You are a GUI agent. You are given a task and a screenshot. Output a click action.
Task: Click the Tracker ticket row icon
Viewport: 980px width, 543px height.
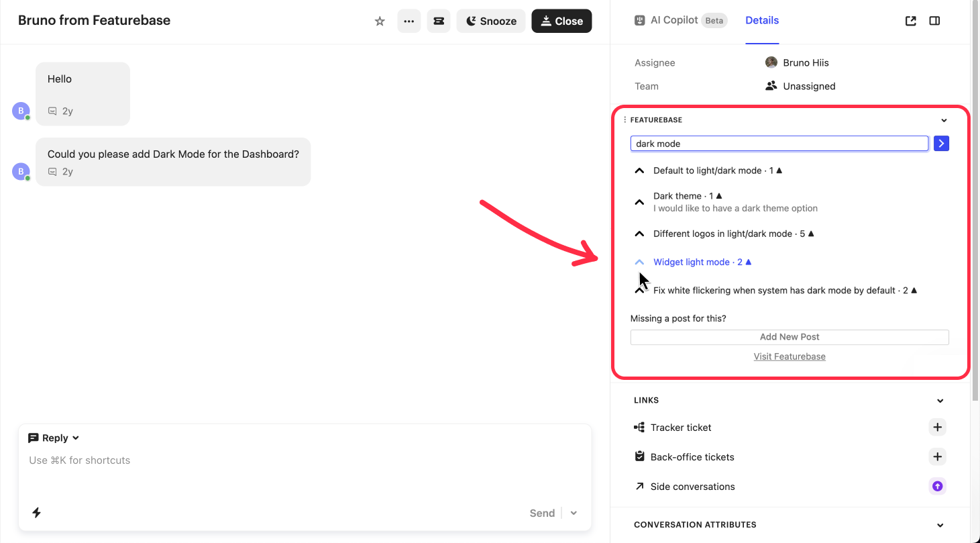[x=639, y=427]
